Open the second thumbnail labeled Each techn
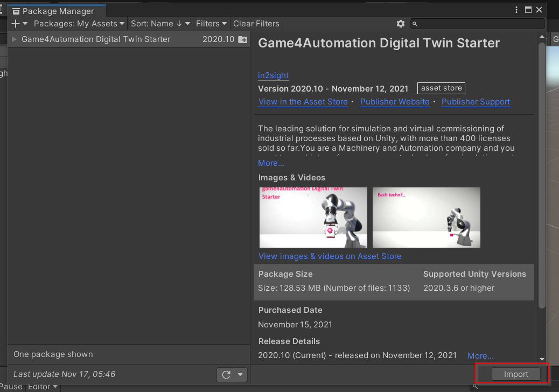 point(427,218)
